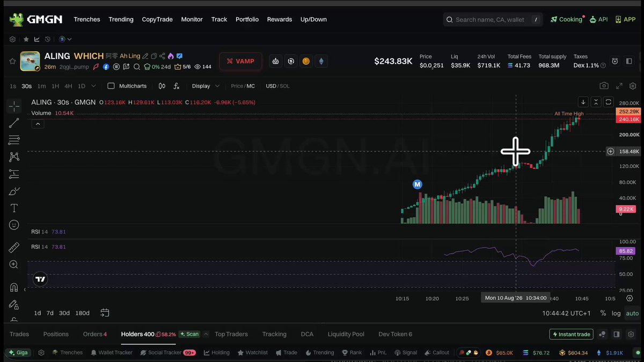Click the Instant trade button
The width and height of the screenshot is (644, 362).
point(572,334)
